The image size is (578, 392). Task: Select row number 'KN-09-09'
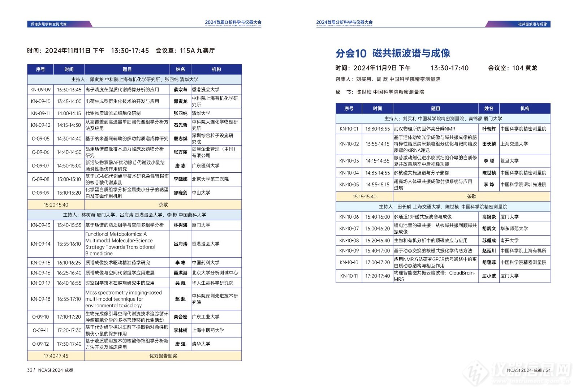(40, 90)
